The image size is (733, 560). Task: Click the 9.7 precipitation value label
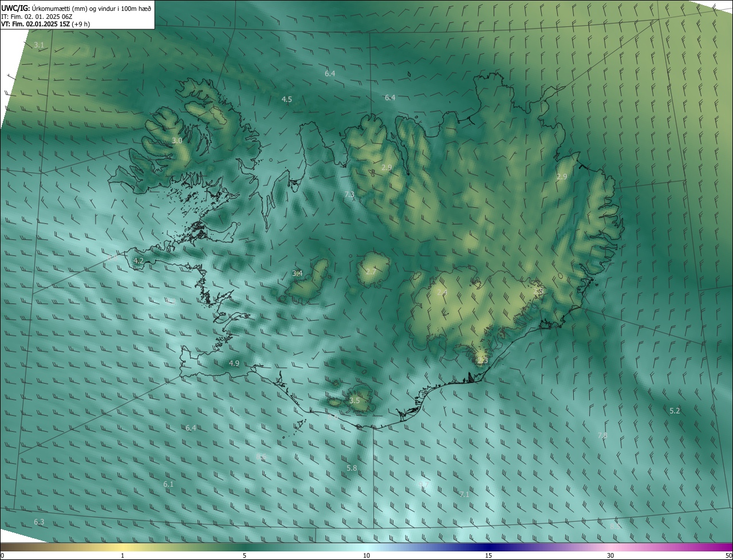click(424, 485)
